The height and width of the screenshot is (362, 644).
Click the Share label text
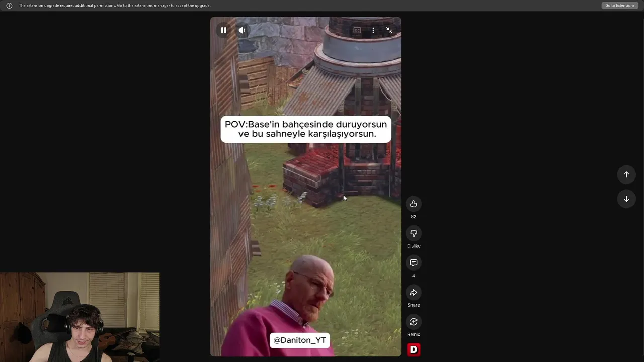click(x=414, y=305)
